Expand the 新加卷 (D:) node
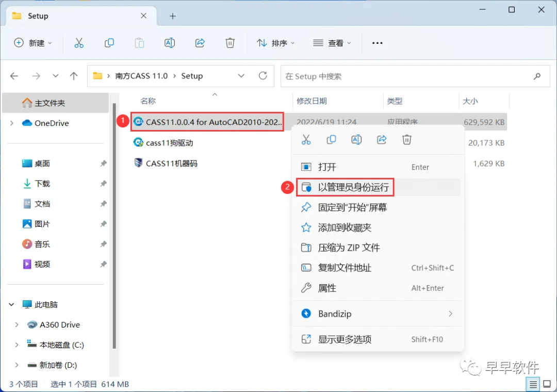 [17, 365]
